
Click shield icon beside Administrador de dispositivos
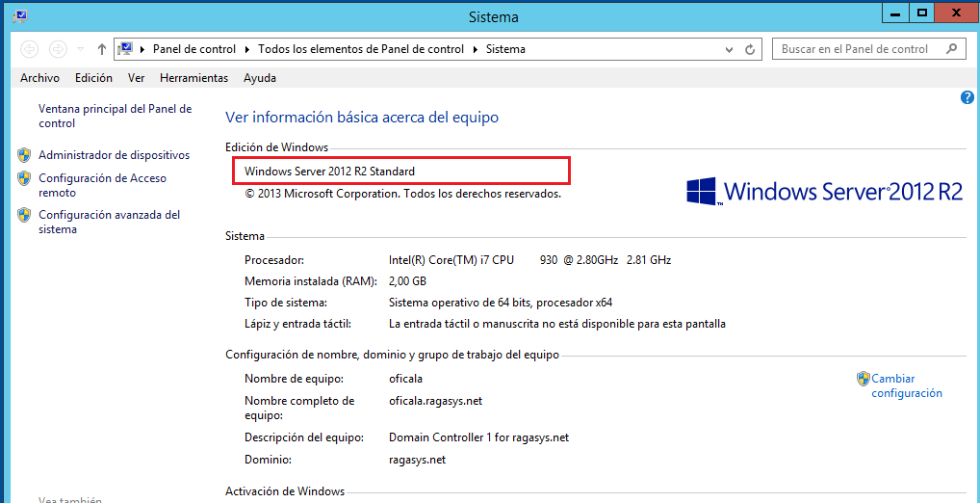click(24, 155)
